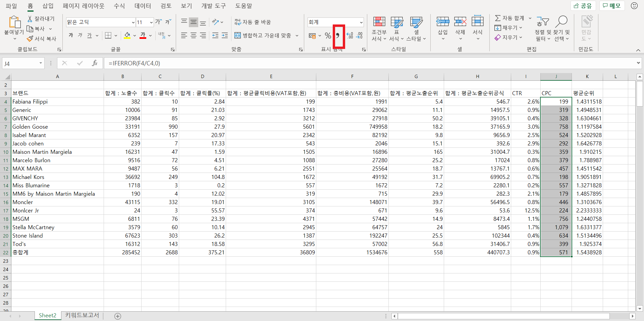Viewport: 644px width, 321px height.
Task: Click the Format Painter (서식 복사) brush
Action: pyautogui.click(x=30, y=39)
